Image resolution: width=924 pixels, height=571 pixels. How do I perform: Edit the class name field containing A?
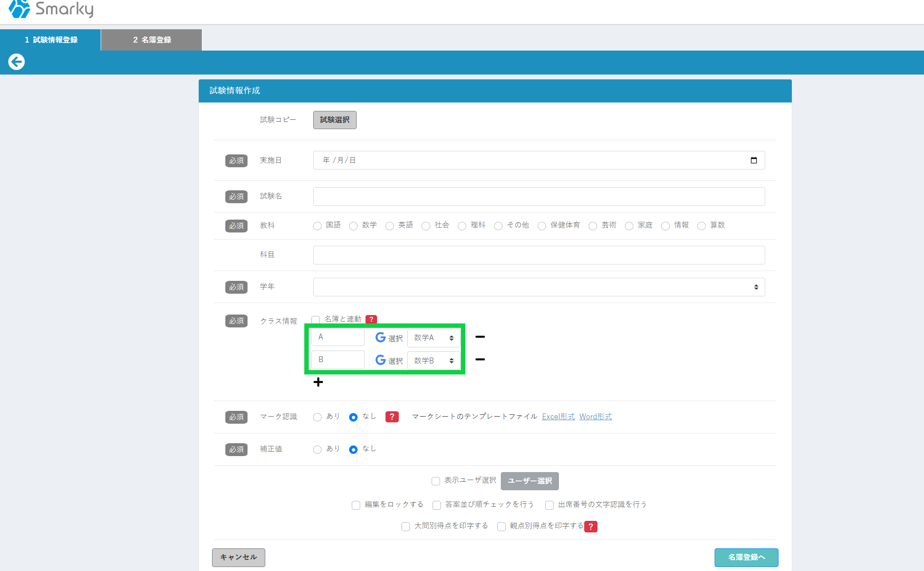[x=338, y=337]
